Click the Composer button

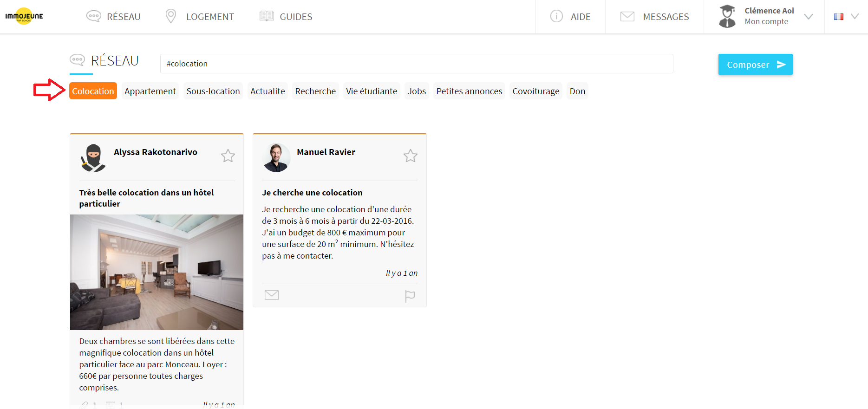tap(756, 65)
